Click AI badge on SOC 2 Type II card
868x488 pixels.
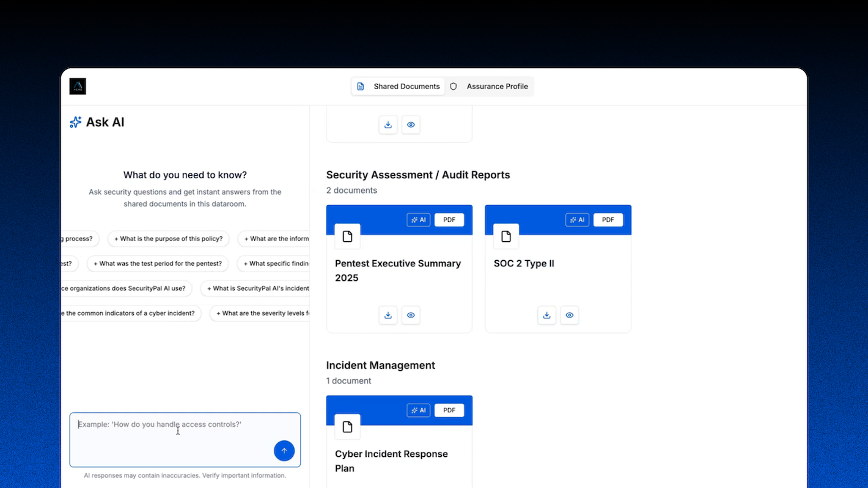[x=578, y=220]
